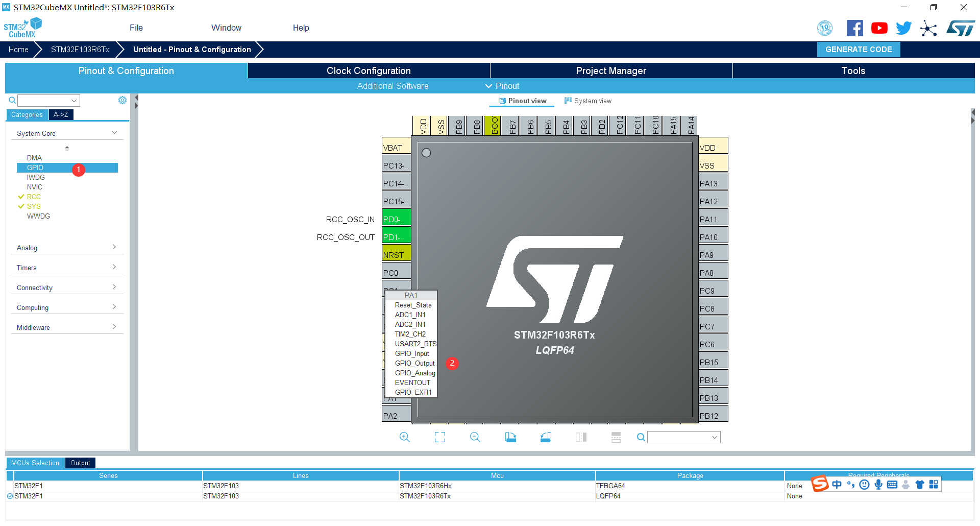The height and width of the screenshot is (526, 980).
Task: Open the File menu
Action: click(136, 28)
